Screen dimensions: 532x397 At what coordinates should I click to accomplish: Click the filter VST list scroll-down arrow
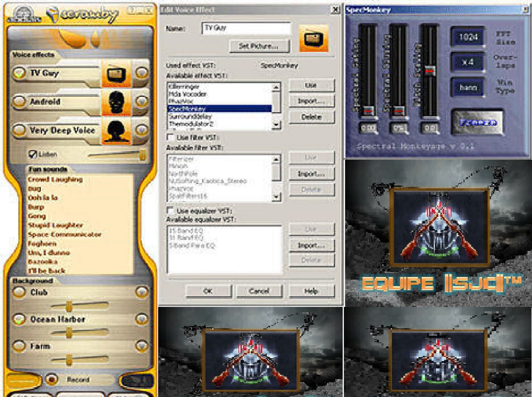[276, 197]
